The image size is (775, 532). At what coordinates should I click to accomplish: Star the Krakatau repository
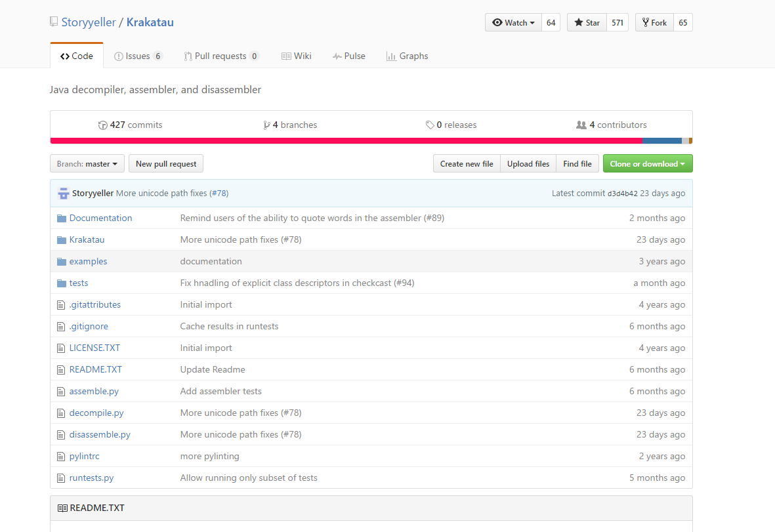click(587, 23)
